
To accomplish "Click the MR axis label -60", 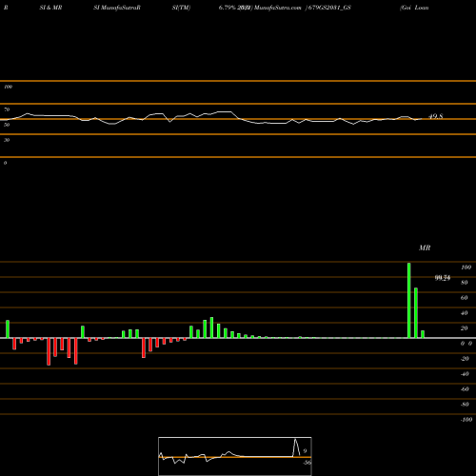I will [465, 389].
